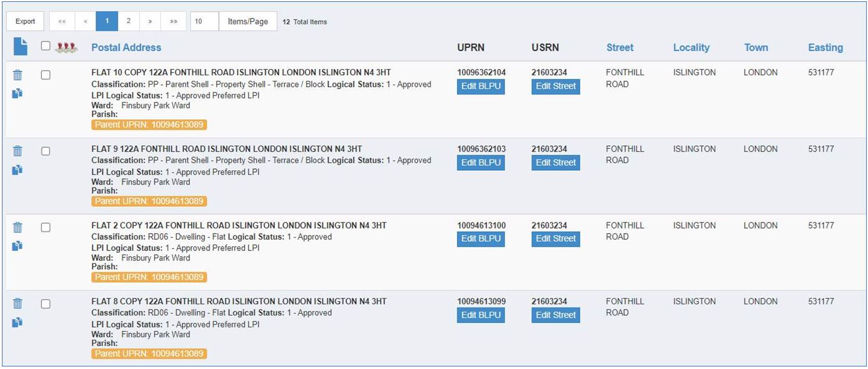Edit BLPU for UPRN 10094613100
The width and height of the screenshot is (868, 369).
[x=481, y=239]
